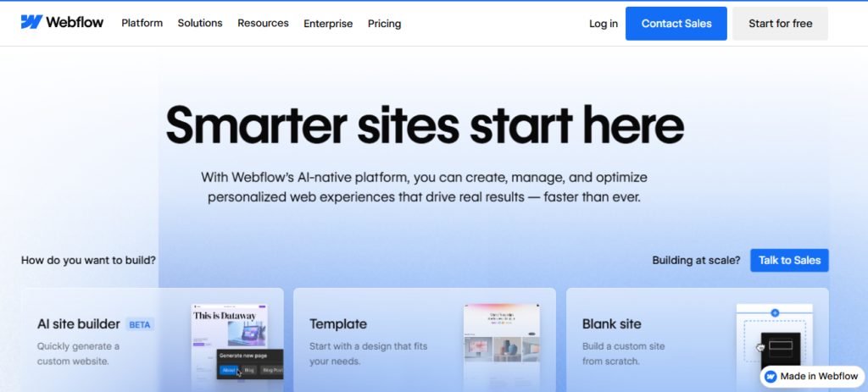Open the Template card preview thumbnail
The height and width of the screenshot is (392, 868).
point(502,347)
